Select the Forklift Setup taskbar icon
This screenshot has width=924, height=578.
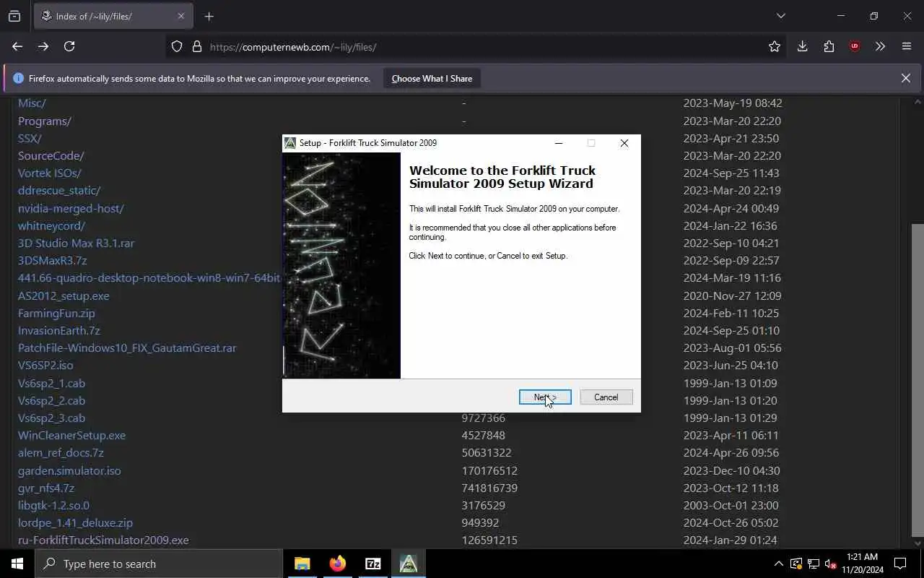(x=409, y=564)
